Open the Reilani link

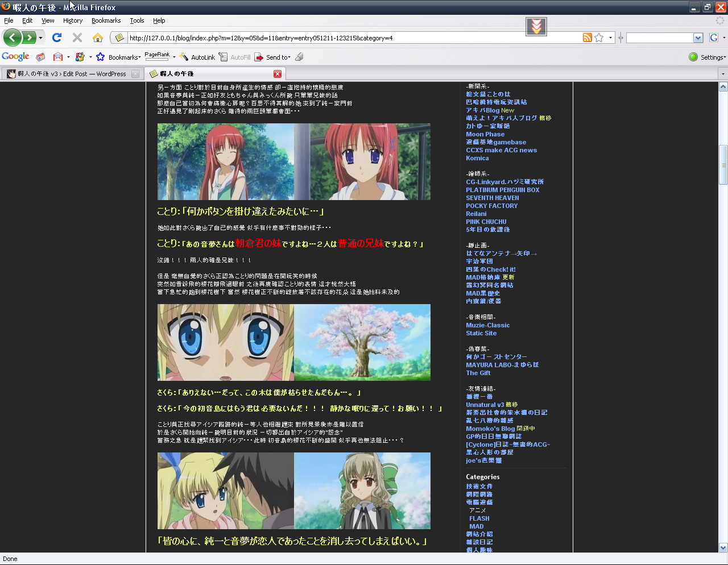click(476, 214)
